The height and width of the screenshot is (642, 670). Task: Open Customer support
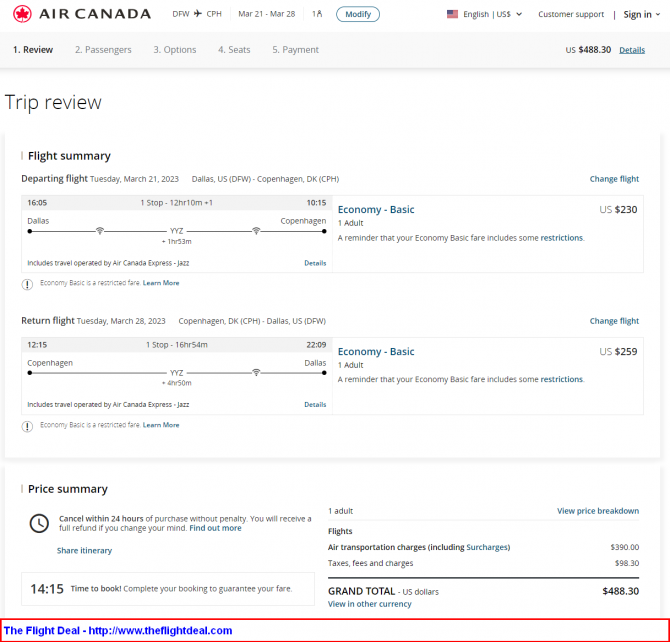point(571,14)
